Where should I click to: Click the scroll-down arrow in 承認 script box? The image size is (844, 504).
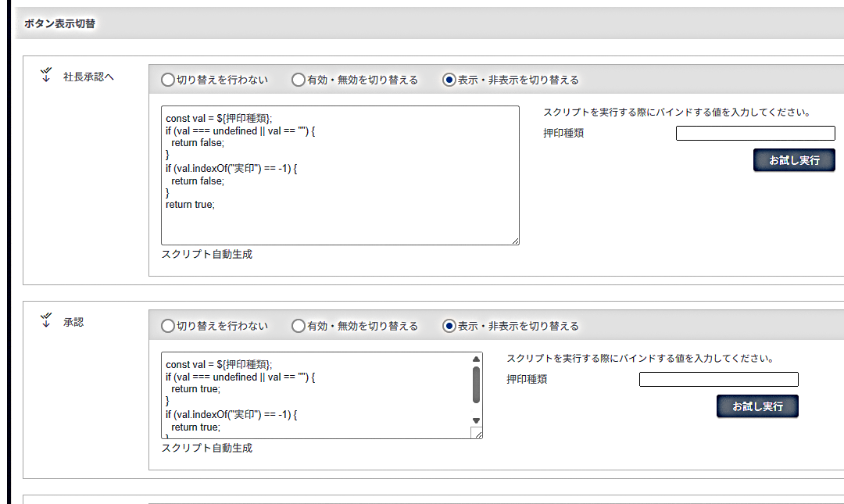point(476,420)
